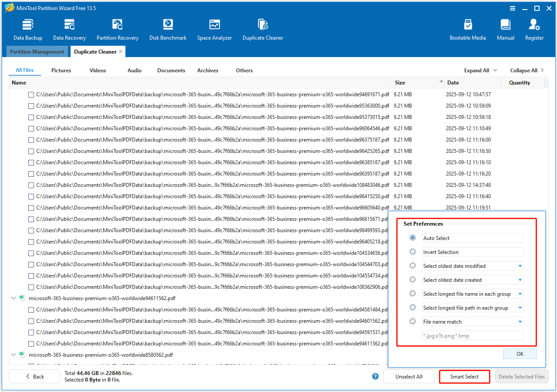
Task: Open the Pictures filter tab
Action: coord(61,70)
